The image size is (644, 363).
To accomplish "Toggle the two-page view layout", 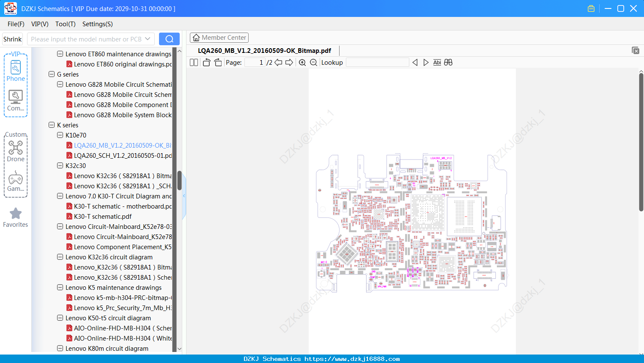I will [x=194, y=62].
